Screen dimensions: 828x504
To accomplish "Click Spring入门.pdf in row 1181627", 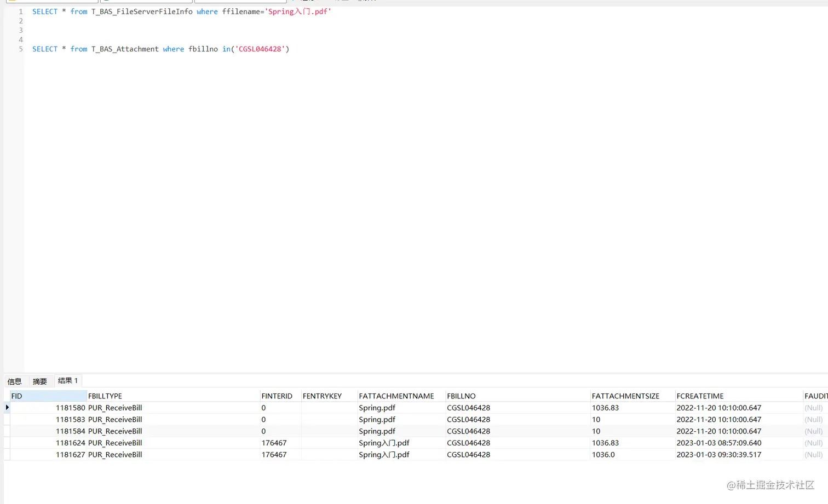I will (x=384, y=455).
